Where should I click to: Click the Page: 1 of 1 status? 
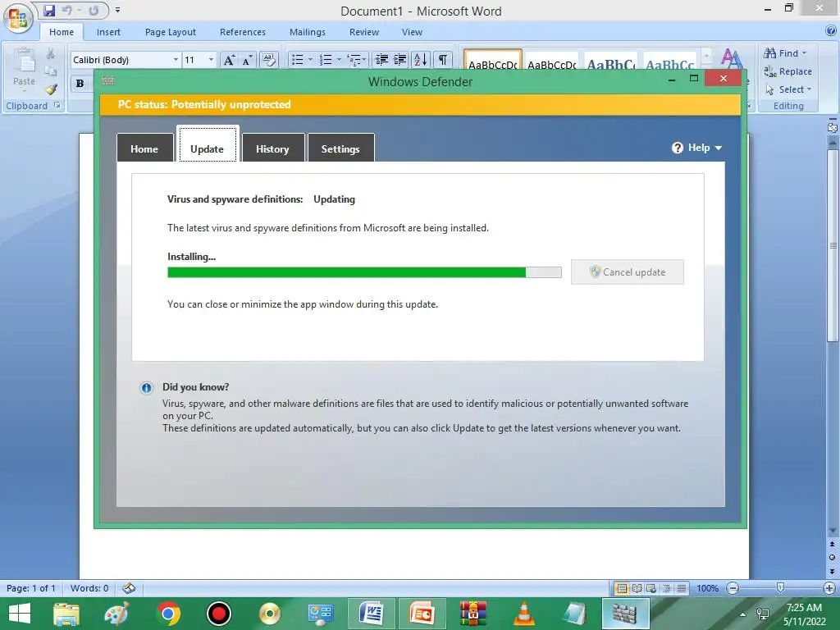(31, 588)
